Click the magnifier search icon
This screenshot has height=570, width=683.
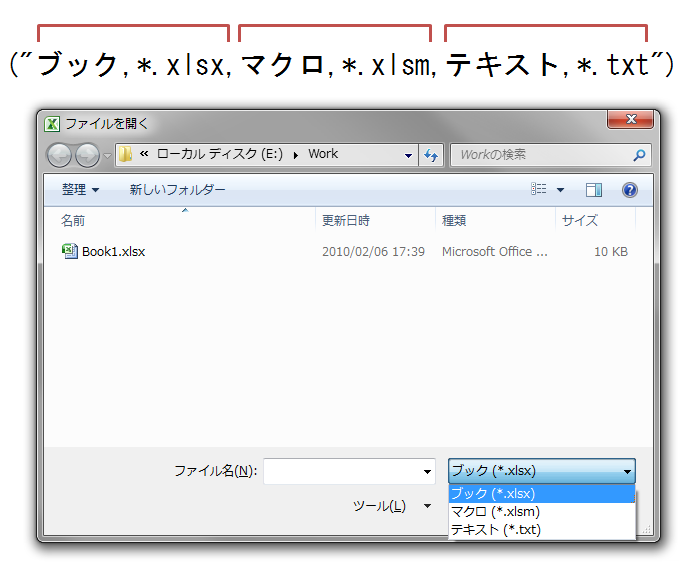coord(639,155)
